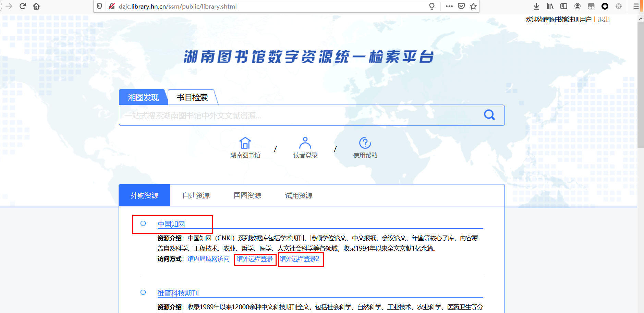Open the 维普科技期刊 resource link
The image size is (644, 313).
click(x=178, y=293)
